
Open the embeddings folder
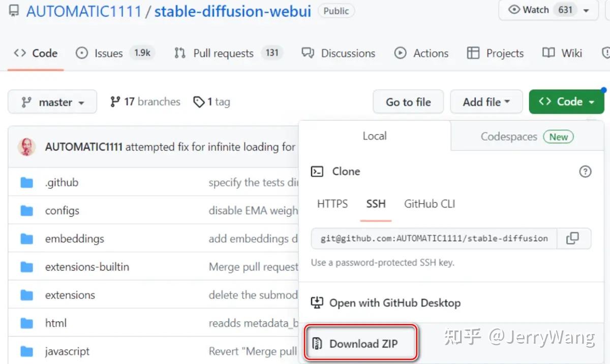[x=74, y=239]
